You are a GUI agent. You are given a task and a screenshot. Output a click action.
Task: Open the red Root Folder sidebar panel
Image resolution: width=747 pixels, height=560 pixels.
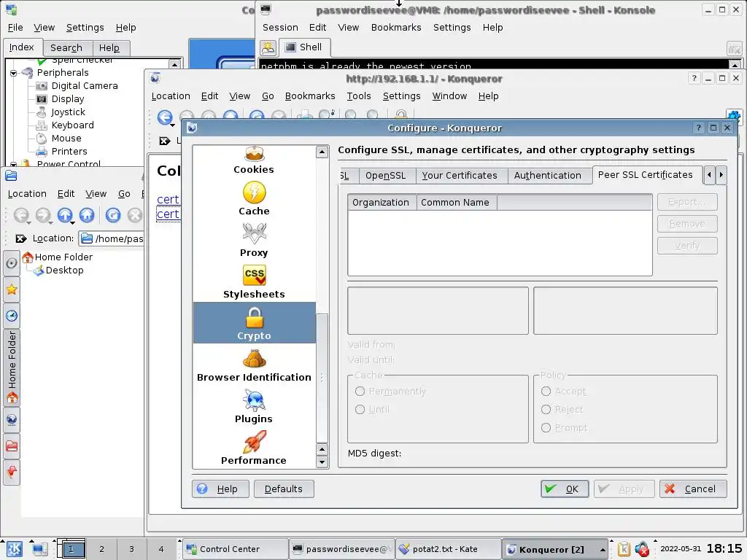click(x=12, y=446)
